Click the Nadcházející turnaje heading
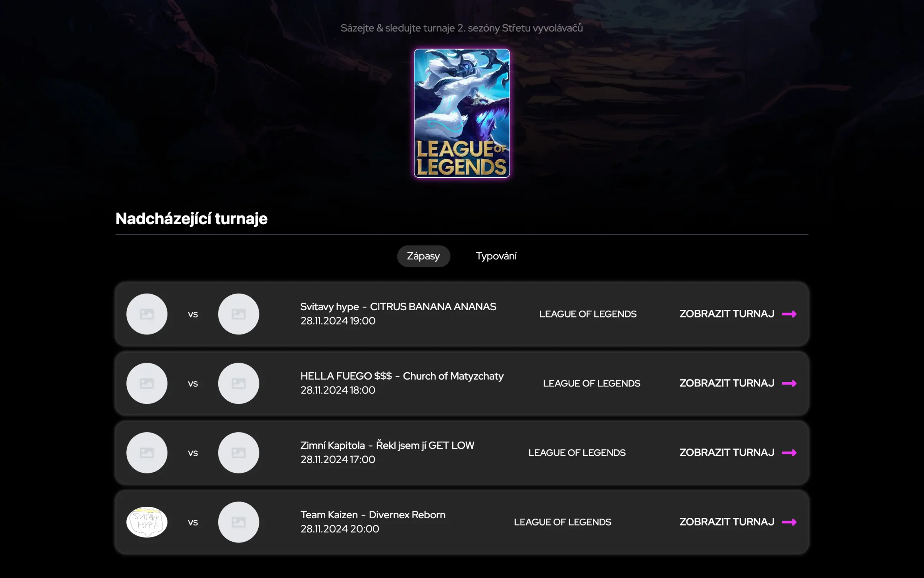The height and width of the screenshot is (578, 924). 191,219
